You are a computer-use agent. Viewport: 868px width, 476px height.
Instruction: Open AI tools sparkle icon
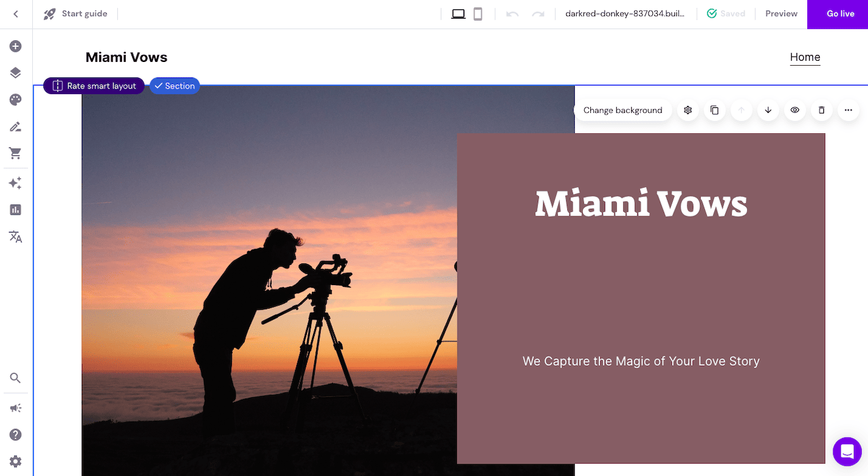pyautogui.click(x=15, y=183)
